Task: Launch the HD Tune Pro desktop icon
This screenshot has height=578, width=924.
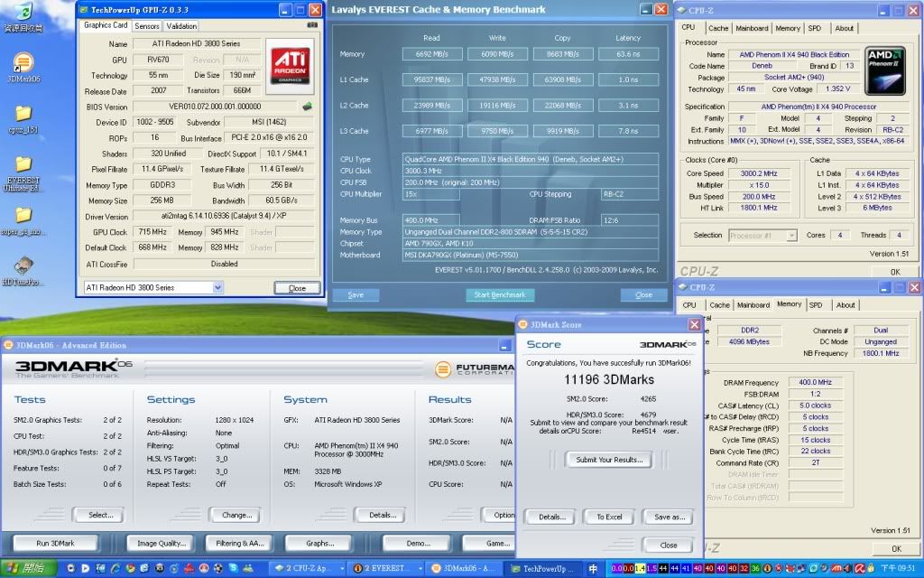Action: (23, 271)
